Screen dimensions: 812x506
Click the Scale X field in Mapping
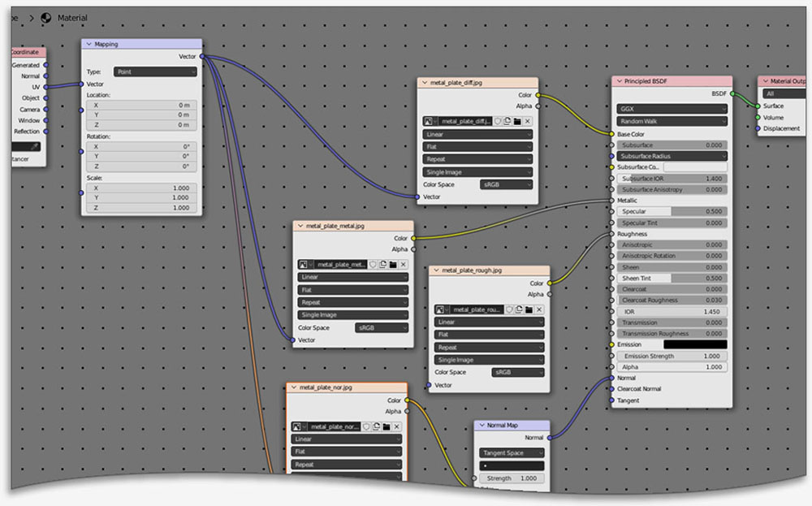140,188
